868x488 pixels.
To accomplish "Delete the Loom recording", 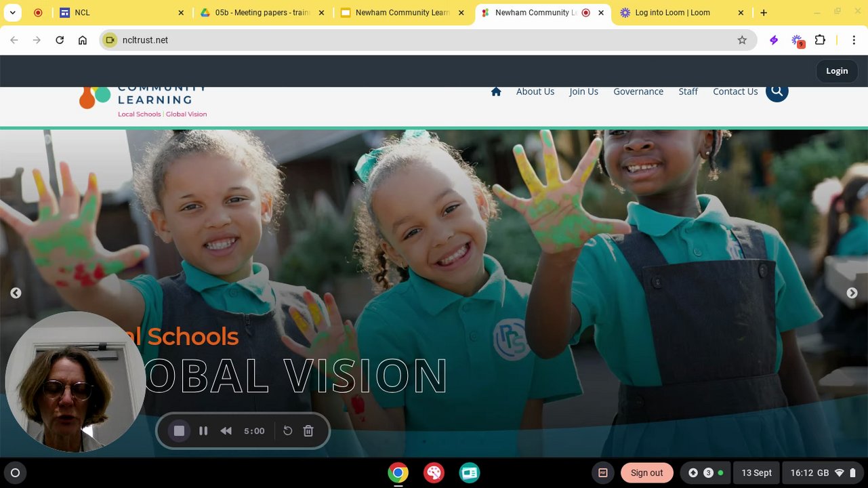I will (x=308, y=431).
